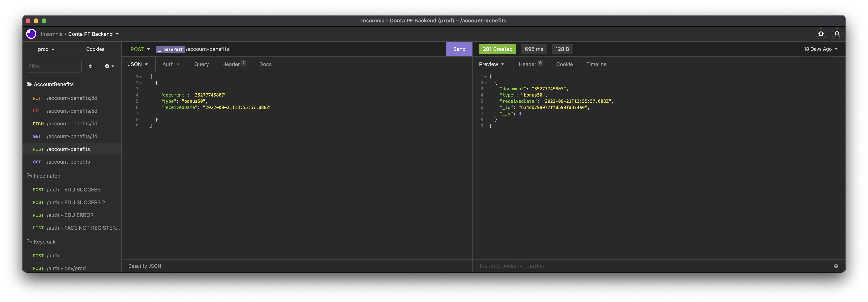Click the help question mark icon
This screenshot has height=302, width=868.
[836, 266]
